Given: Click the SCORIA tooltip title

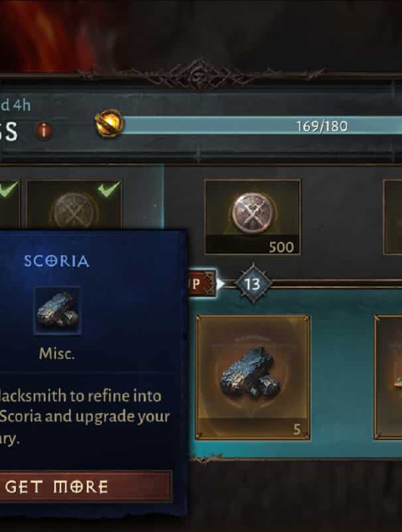Looking at the screenshot, I should tap(56, 261).
